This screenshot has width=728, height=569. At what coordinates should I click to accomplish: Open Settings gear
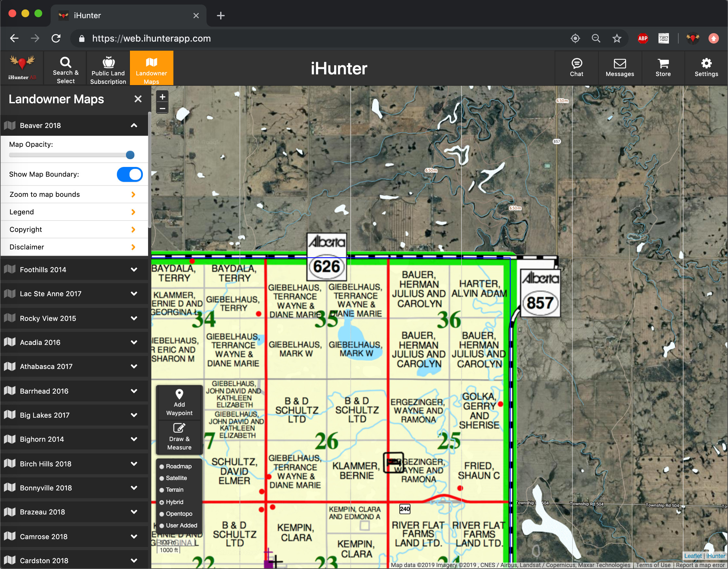pos(706,68)
